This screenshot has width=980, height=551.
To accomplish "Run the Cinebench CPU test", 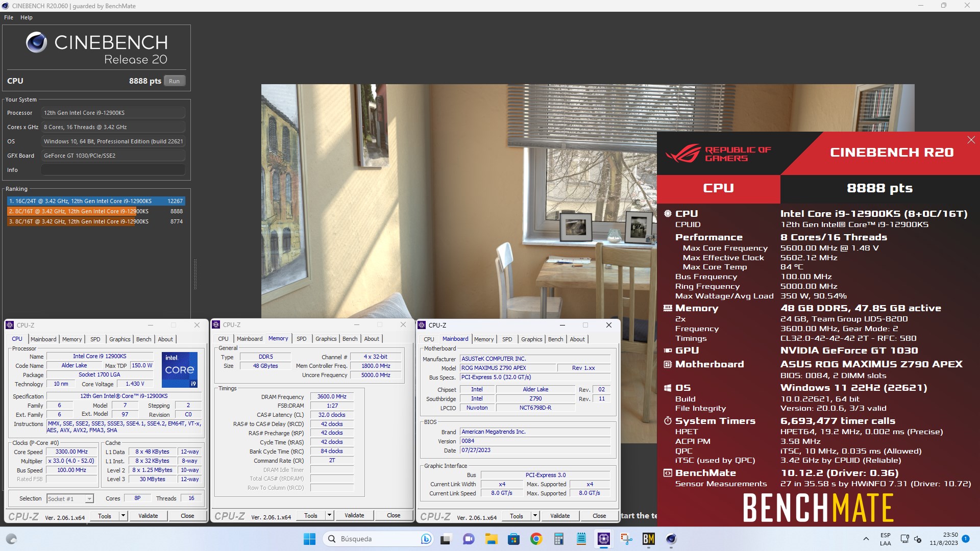I will [x=174, y=81].
